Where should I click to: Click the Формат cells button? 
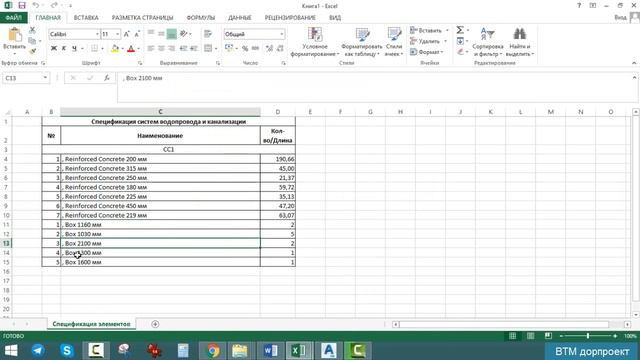pyautogui.click(x=426, y=52)
